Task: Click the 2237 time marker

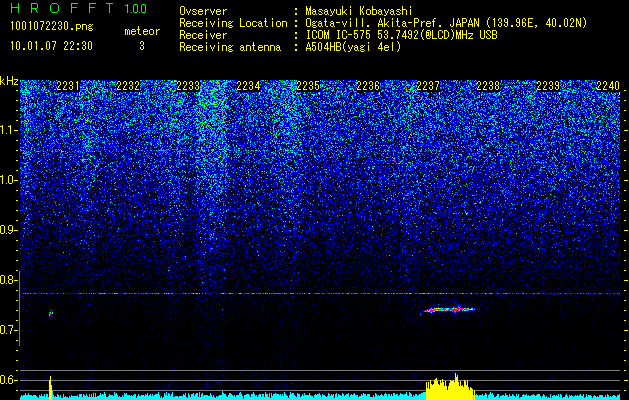Action: pos(428,86)
